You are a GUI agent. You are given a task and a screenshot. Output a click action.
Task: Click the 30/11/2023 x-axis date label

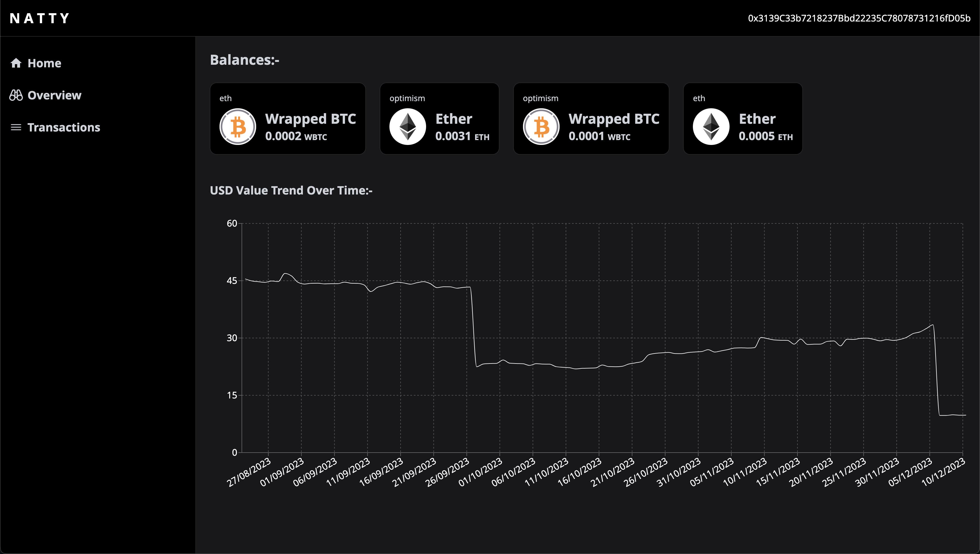878,472
